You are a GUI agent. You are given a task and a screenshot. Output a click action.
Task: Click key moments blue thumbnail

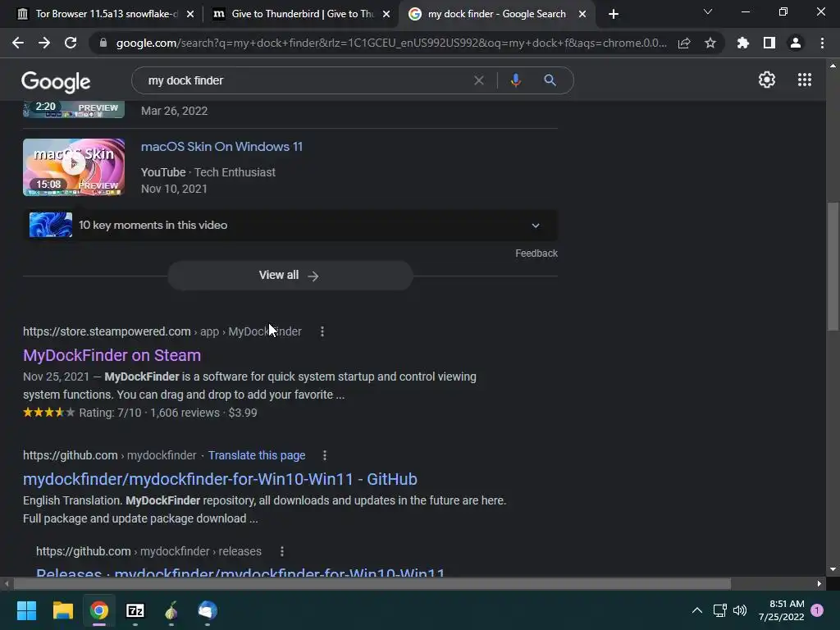coord(51,225)
